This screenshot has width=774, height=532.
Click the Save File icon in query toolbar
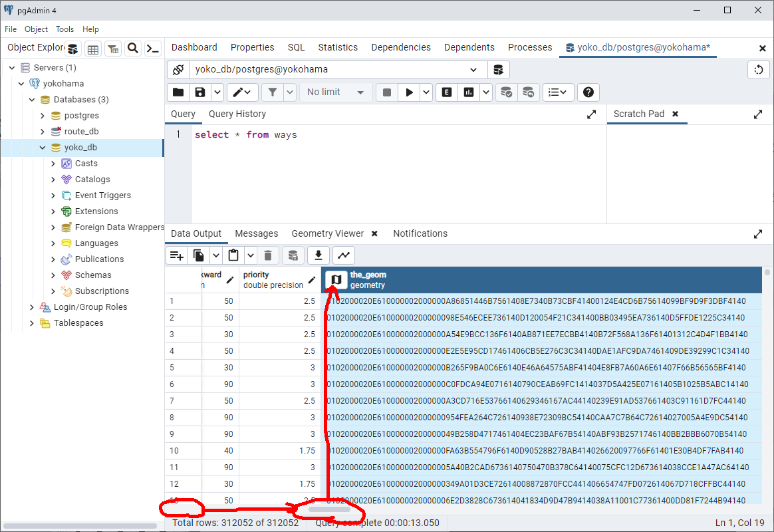coord(199,92)
